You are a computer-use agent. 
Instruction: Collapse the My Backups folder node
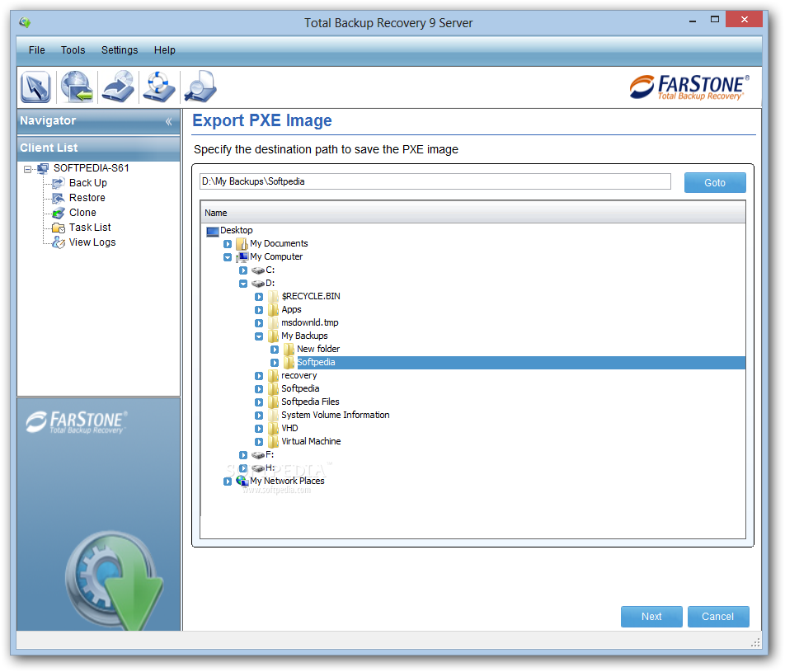tap(259, 336)
